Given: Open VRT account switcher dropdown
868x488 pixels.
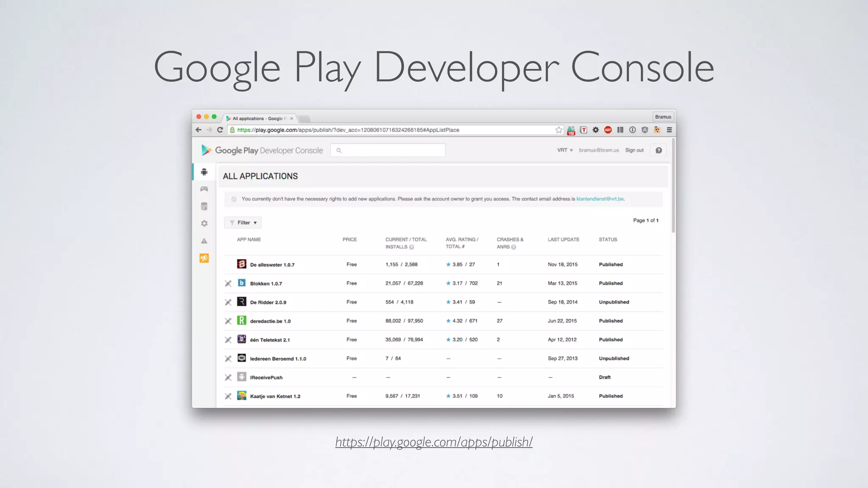Looking at the screenshot, I should coord(565,150).
